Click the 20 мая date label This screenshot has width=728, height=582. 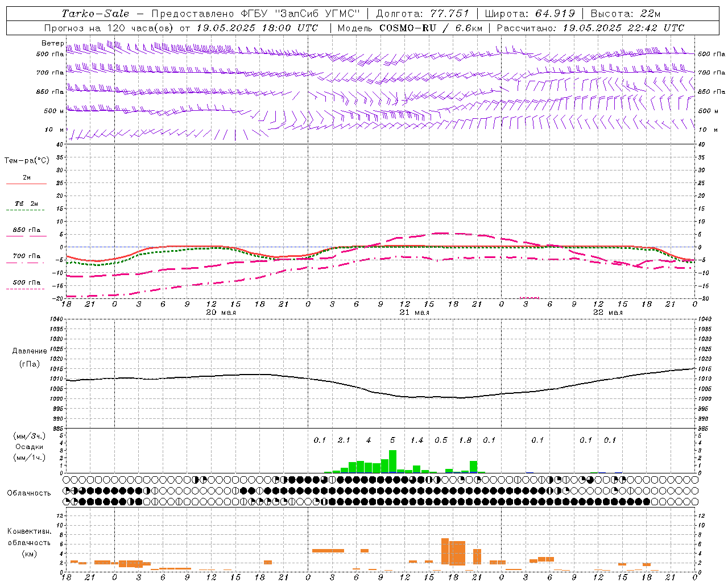click(x=221, y=313)
